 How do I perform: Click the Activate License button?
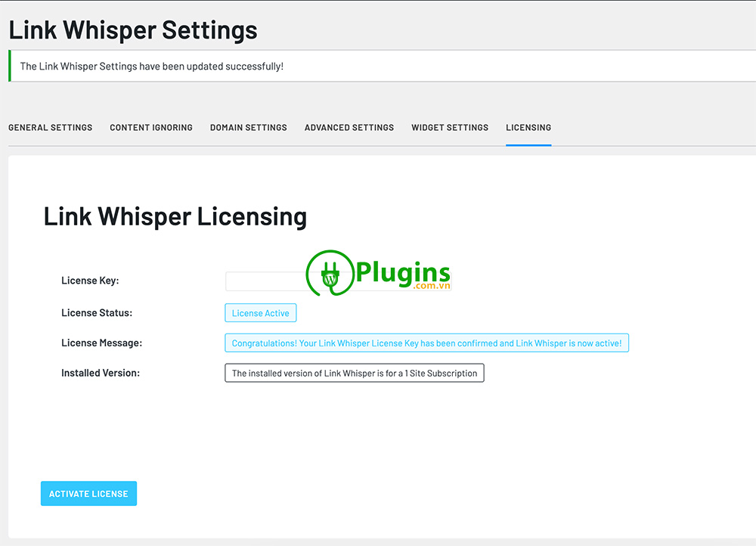(x=88, y=493)
